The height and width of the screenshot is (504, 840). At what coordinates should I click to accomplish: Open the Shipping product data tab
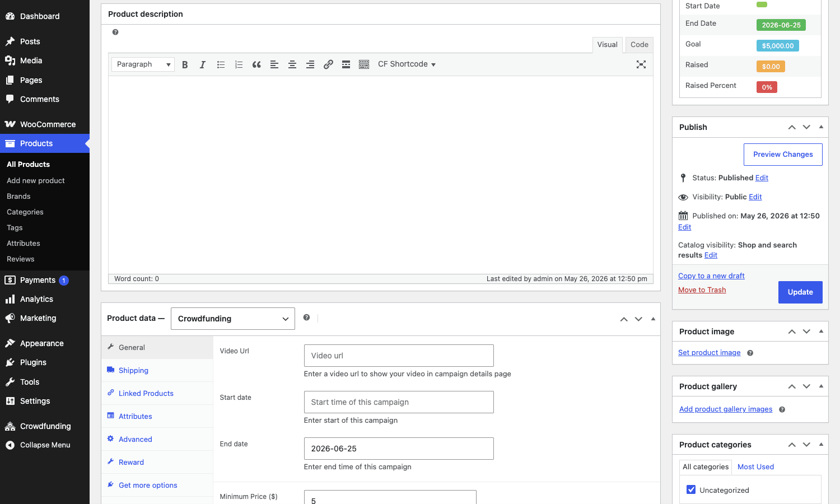tap(157, 370)
